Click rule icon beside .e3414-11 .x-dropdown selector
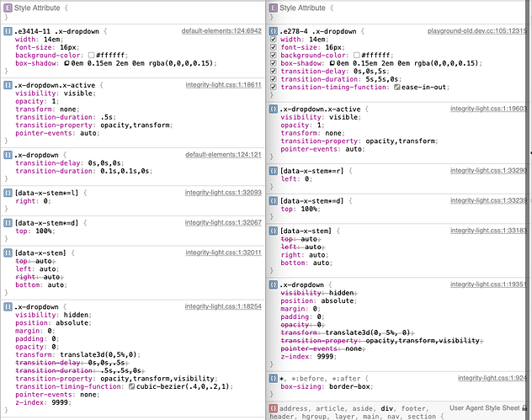The width and height of the screenshot is (532, 420). 8,30
